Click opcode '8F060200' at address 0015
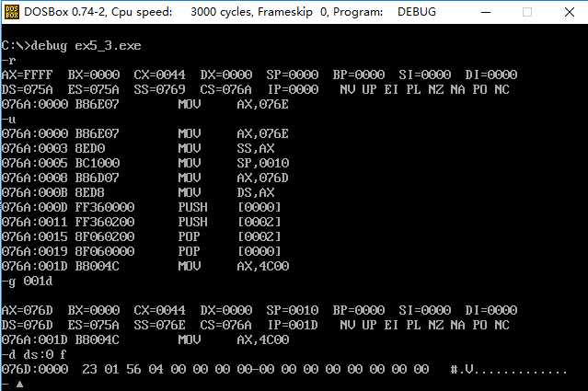Viewport: 588px width, 391px height. 105,236
